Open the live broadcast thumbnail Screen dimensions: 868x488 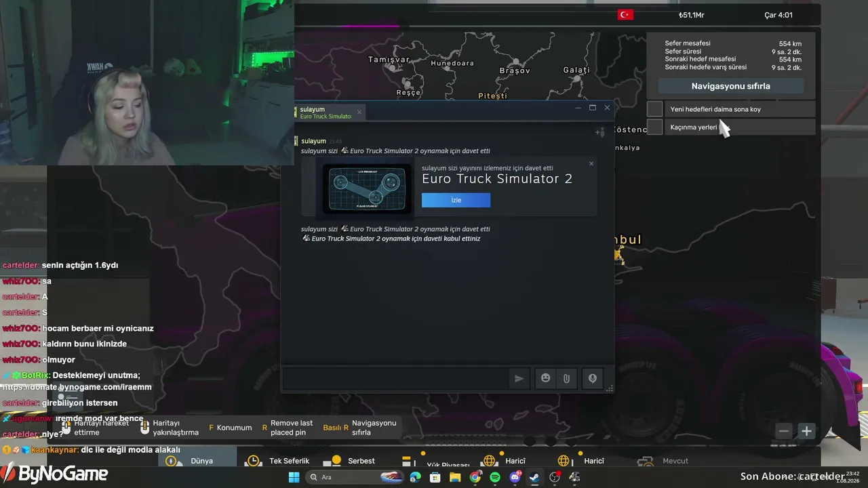click(x=367, y=189)
